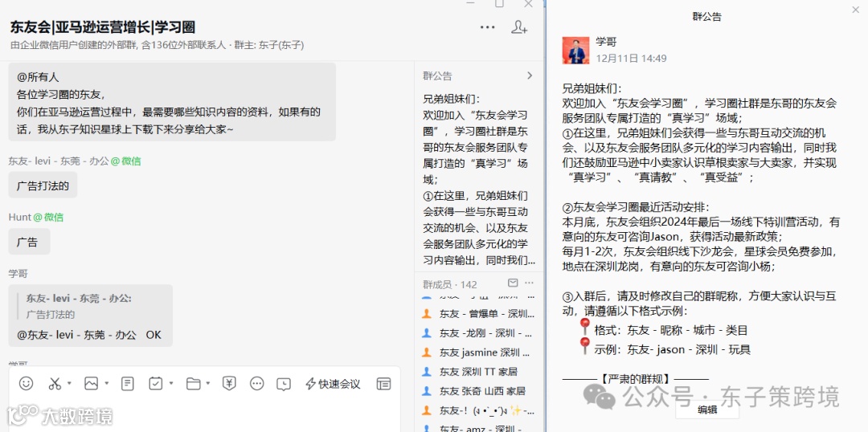Select the timed message clock icon
Screen dimensions: 868x432
(x=284, y=384)
